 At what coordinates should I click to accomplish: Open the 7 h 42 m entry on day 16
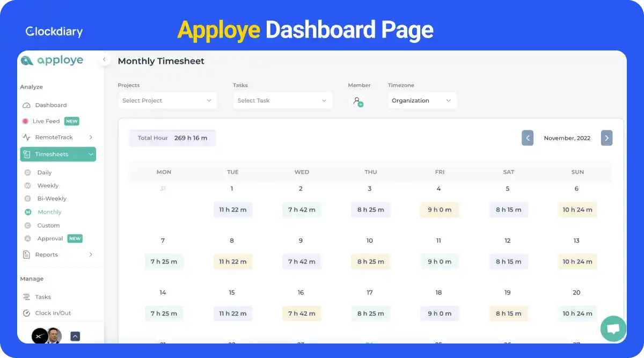(302, 313)
